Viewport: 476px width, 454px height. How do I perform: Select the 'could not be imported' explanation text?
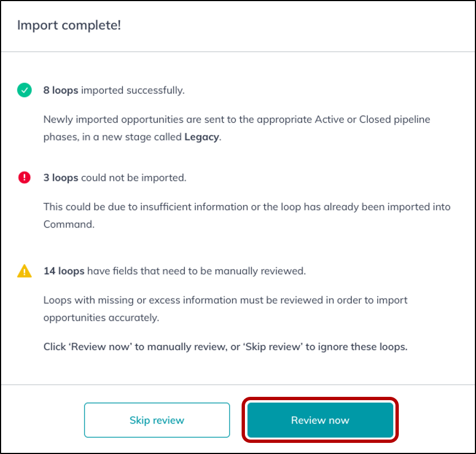click(247, 215)
